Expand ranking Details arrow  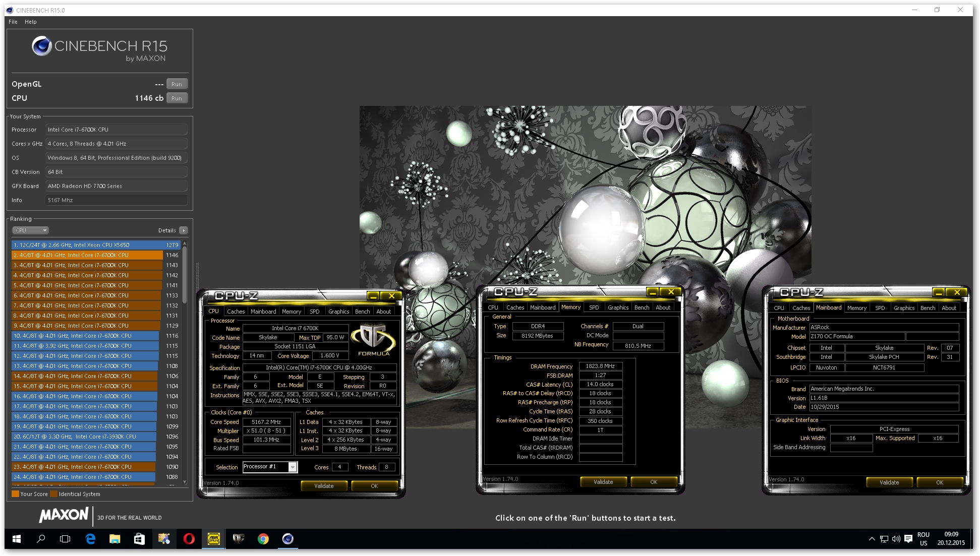coord(184,230)
